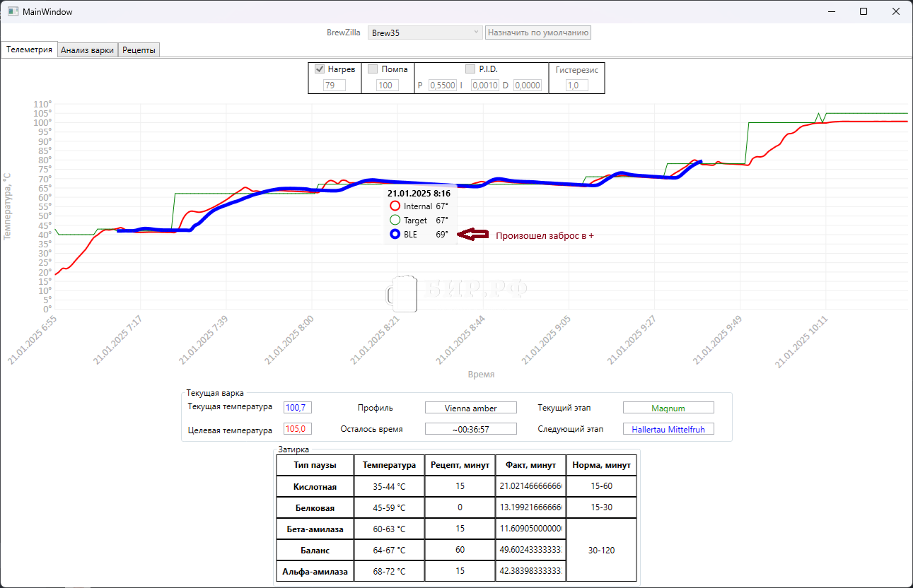Image resolution: width=913 pixels, height=588 pixels.
Task: Open the BrewZilla Brew35 dropdown
Action: click(x=426, y=33)
